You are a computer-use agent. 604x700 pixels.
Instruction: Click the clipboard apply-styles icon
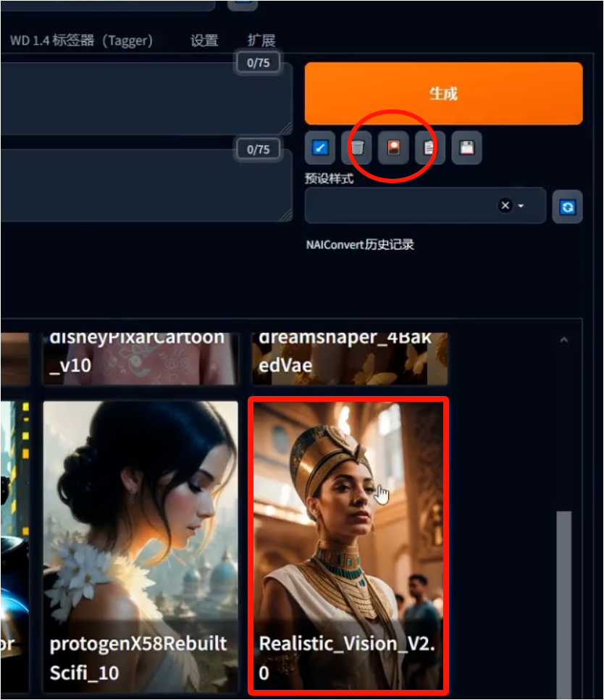(429, 148)
